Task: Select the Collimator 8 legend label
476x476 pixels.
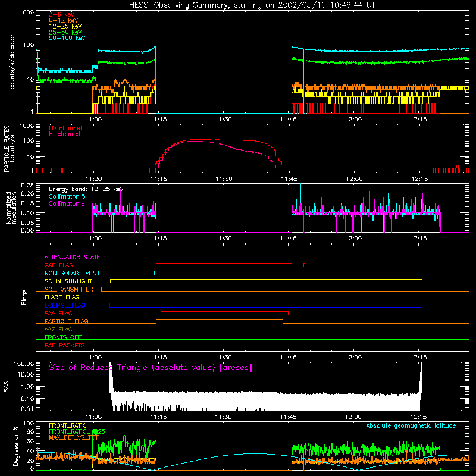Action: [x=67, y=197]
